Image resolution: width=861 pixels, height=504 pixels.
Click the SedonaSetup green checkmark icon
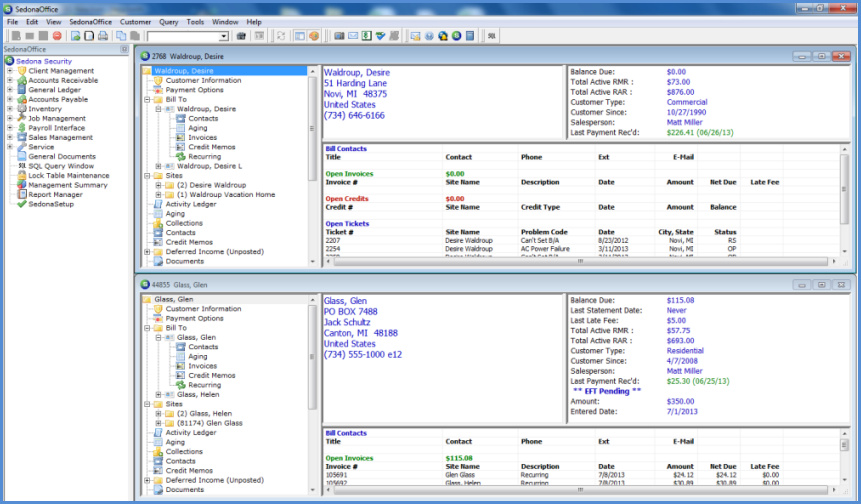(22, 204)
